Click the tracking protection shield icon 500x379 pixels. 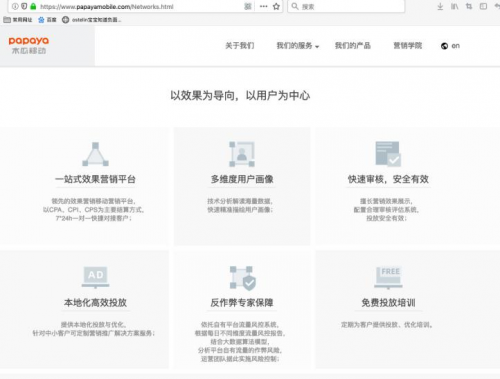(x=24, y=6)
